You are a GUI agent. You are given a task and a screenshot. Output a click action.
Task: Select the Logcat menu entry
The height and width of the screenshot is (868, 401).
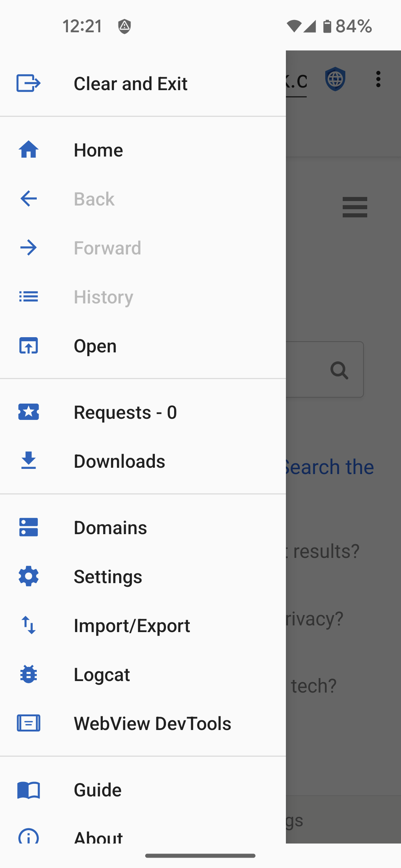[x=102, y=674]
